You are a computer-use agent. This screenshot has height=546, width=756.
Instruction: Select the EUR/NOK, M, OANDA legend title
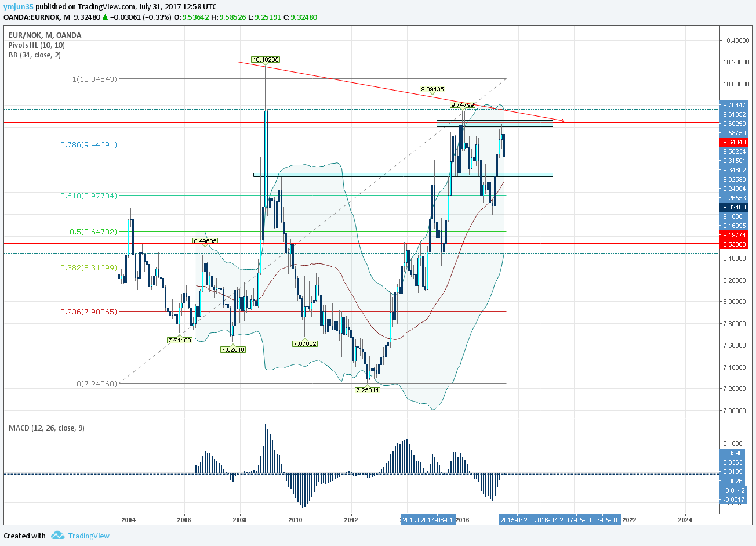[x=45, y=35]
